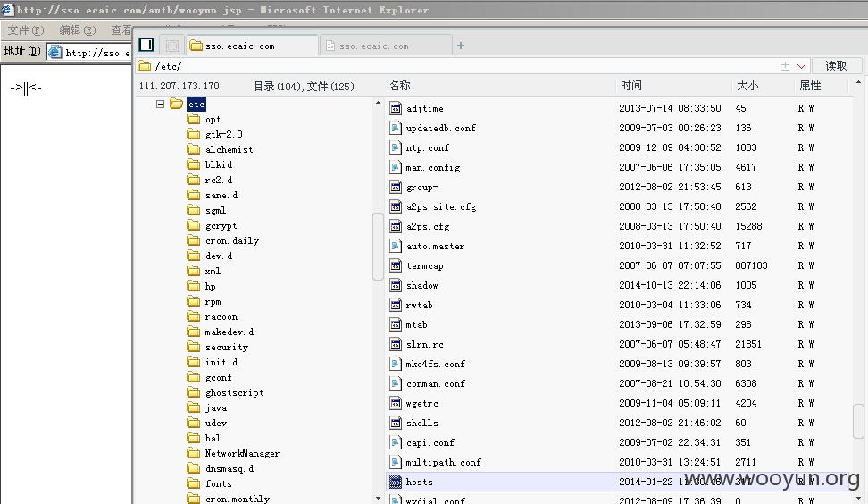Open the java folder icon
Viewport: 868px width, 504px height.
193,407
